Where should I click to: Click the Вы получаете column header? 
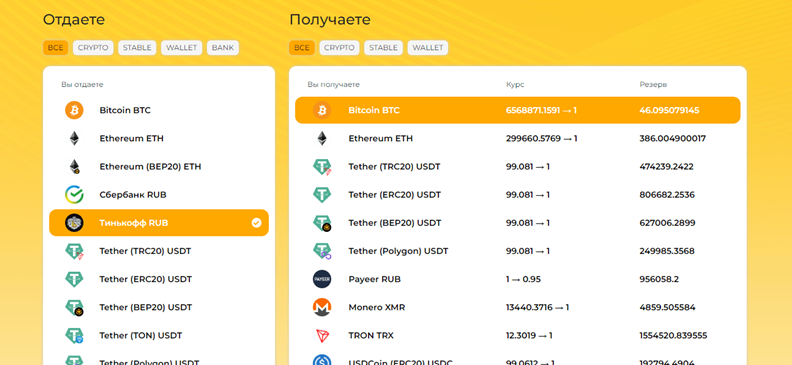pos(333,85)
